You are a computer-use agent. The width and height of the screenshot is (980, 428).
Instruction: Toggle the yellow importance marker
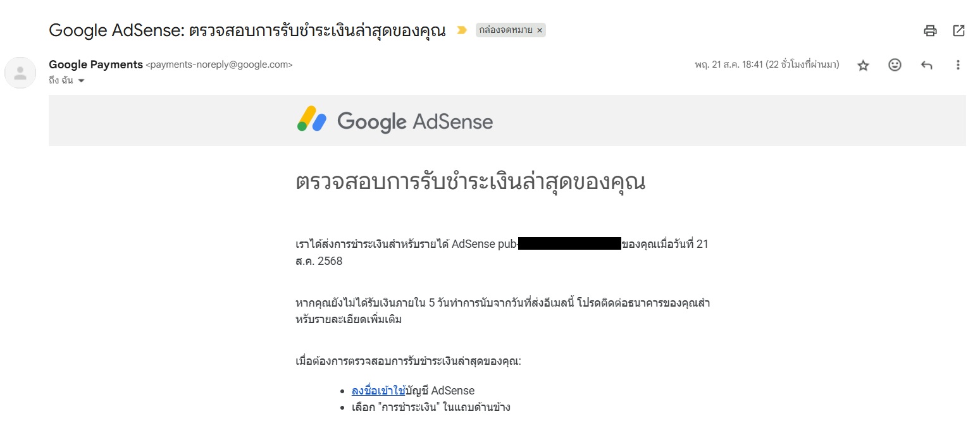pos(462,30)
